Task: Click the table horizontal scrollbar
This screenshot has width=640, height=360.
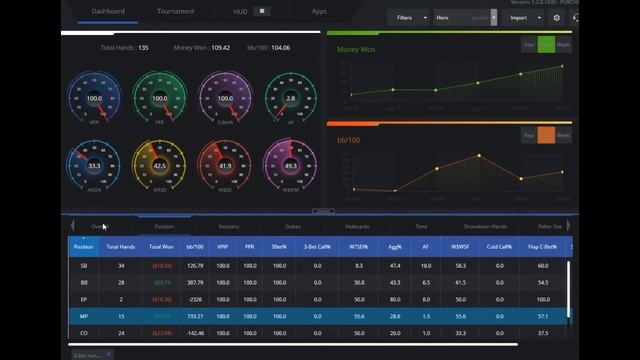Action: point(293,344)
